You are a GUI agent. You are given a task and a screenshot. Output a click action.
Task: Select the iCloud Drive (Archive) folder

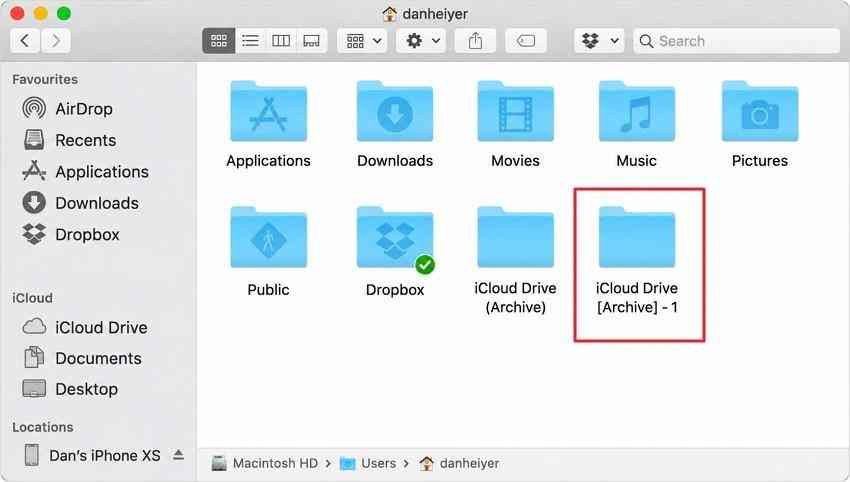click(515, 260)
